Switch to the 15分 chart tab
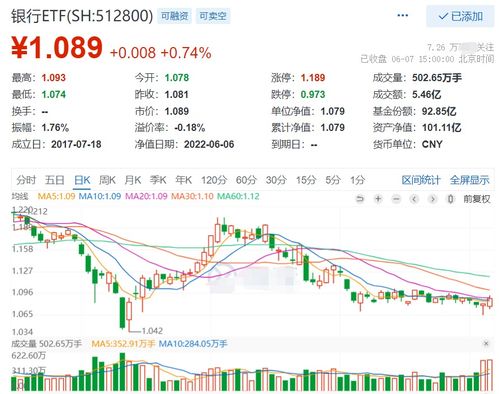The width and height of the screenshot is (499, 394). 306,180
